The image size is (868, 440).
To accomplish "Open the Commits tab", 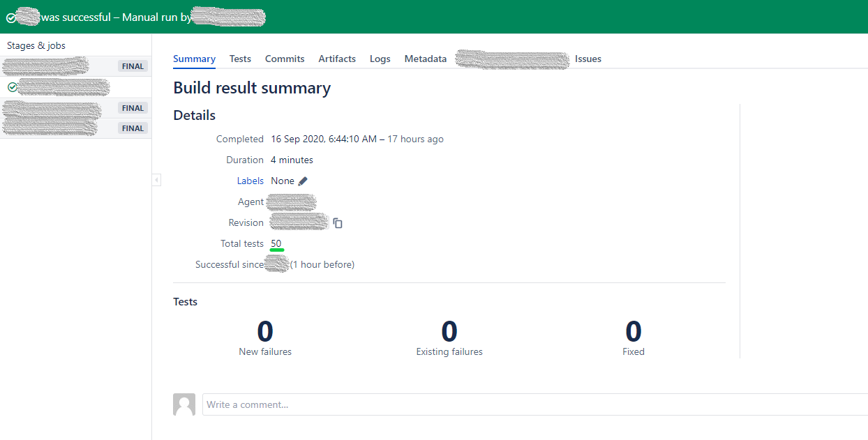I will [x=284, y=59].
